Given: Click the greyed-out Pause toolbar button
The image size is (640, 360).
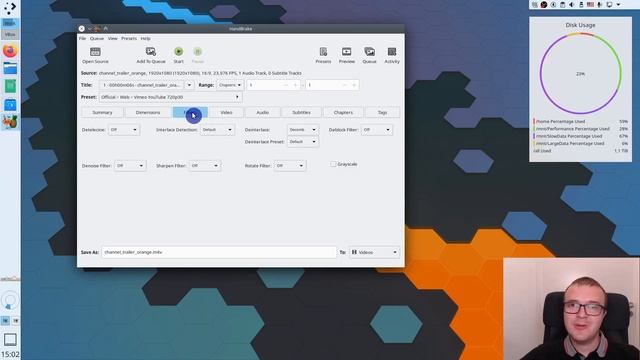Looking at the screenshot, I should click(198, 55).
